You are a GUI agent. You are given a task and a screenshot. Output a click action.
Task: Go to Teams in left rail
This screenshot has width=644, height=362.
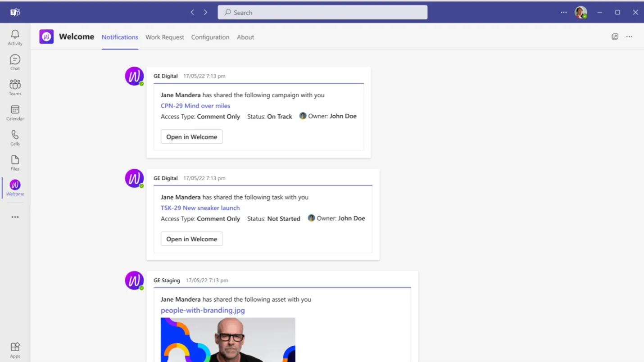pos(15,88)
